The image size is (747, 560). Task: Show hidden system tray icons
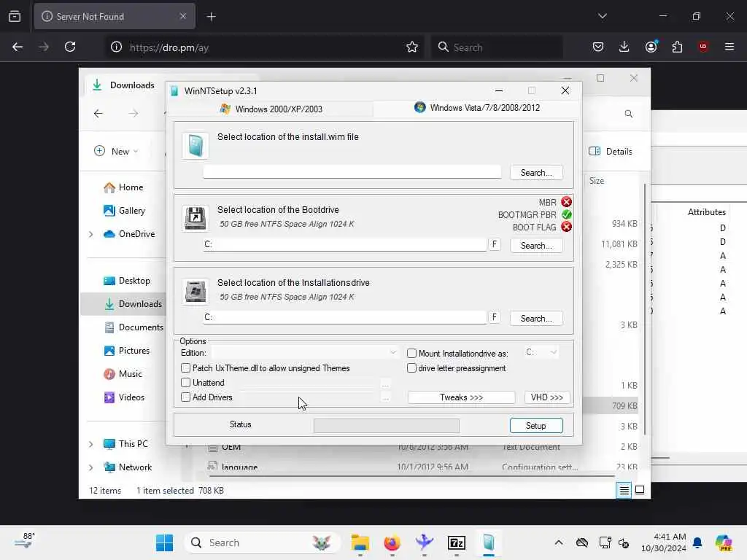point(558,542)
